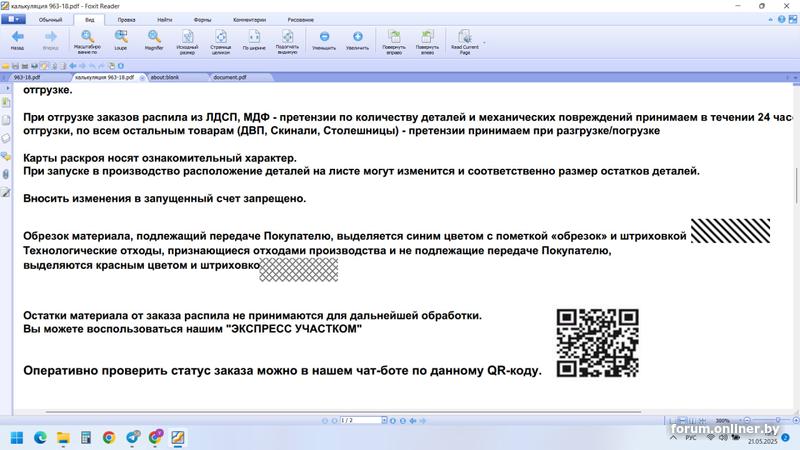Go to the previous page in status bar
Screen dimensions: 800x450
[335, 421]
